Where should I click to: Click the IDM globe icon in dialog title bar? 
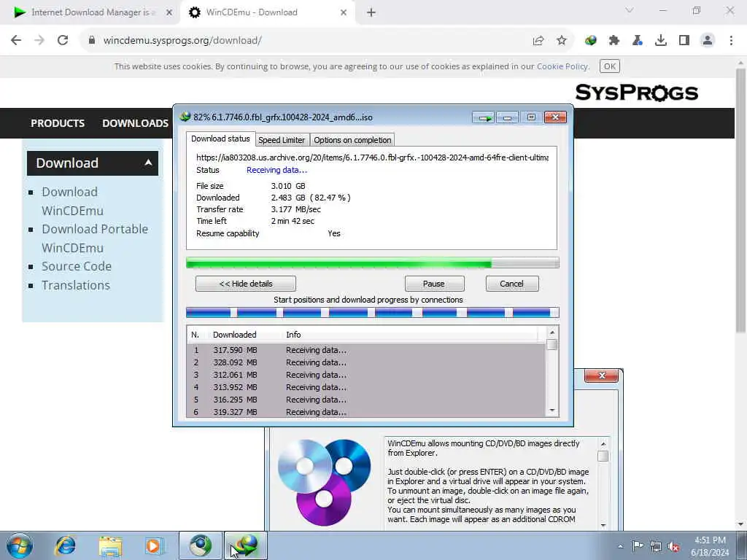click(185, 117)
